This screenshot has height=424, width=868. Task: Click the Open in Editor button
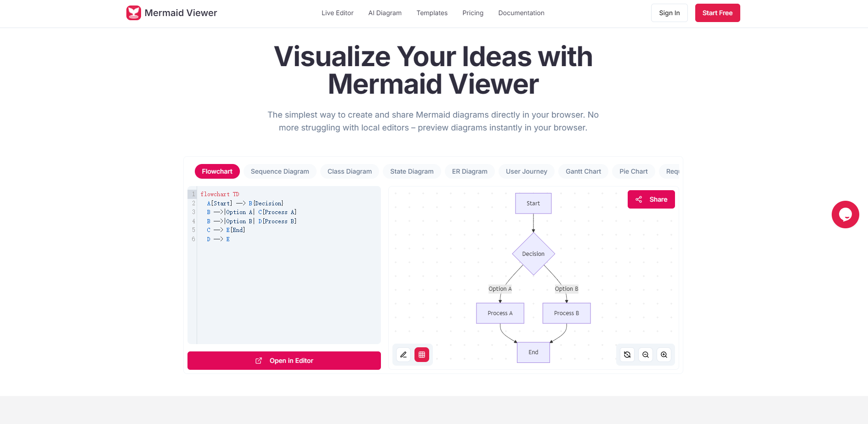point(284,361)
